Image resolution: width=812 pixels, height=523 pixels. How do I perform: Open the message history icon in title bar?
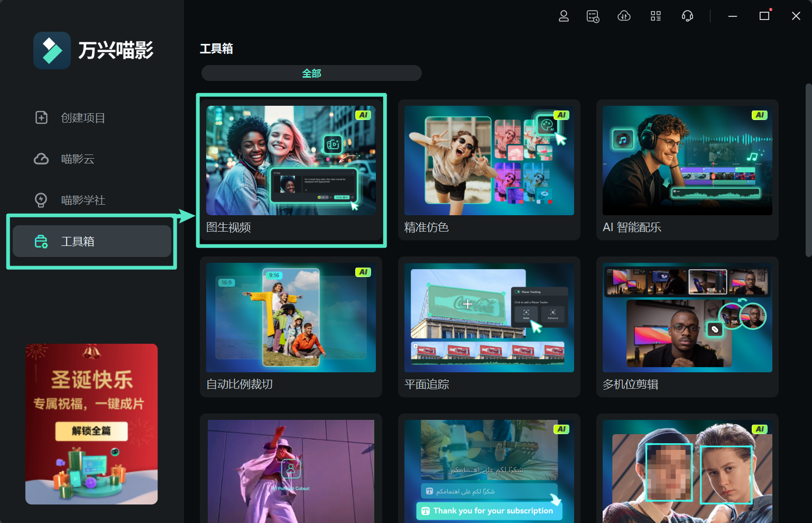pyautogui.click(x=593, y=16)
